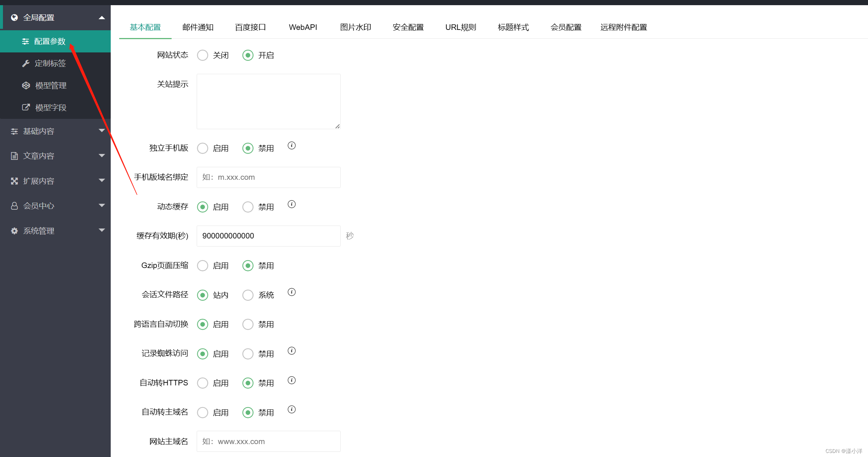Image resolution: width=868 pixels, height=457 pixels.
Task: Click the info icon beside 动态缓存
Action: pos(291,204)
